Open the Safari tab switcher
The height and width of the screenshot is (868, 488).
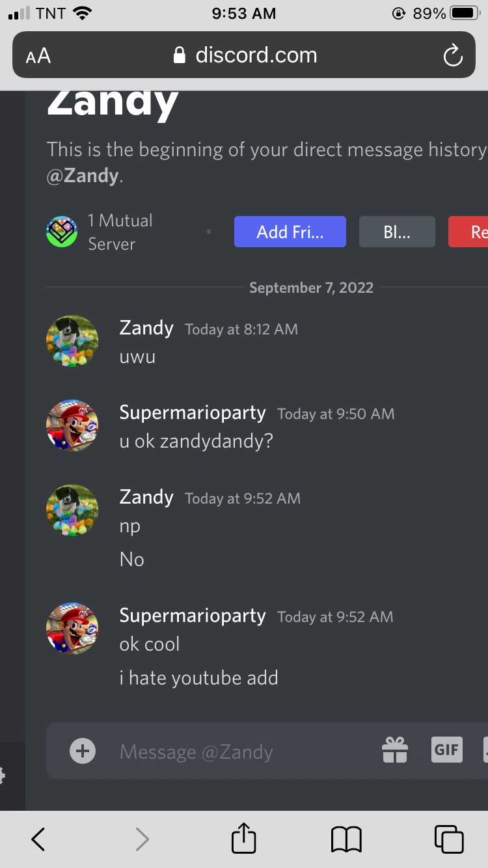[448, 839]
